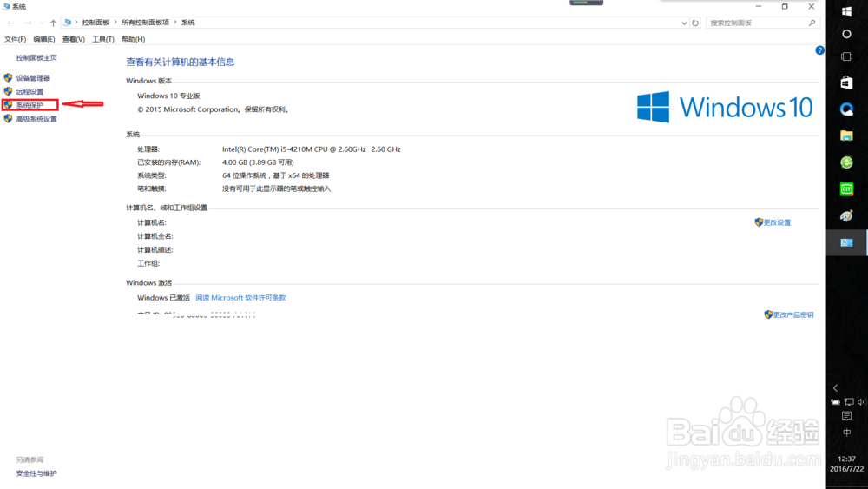Click the shield icon beside 远程设置

[x=8, y=91]
